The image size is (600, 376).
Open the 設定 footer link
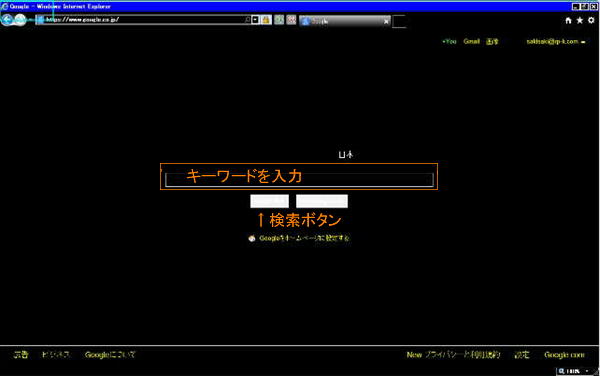coord(522,355)
